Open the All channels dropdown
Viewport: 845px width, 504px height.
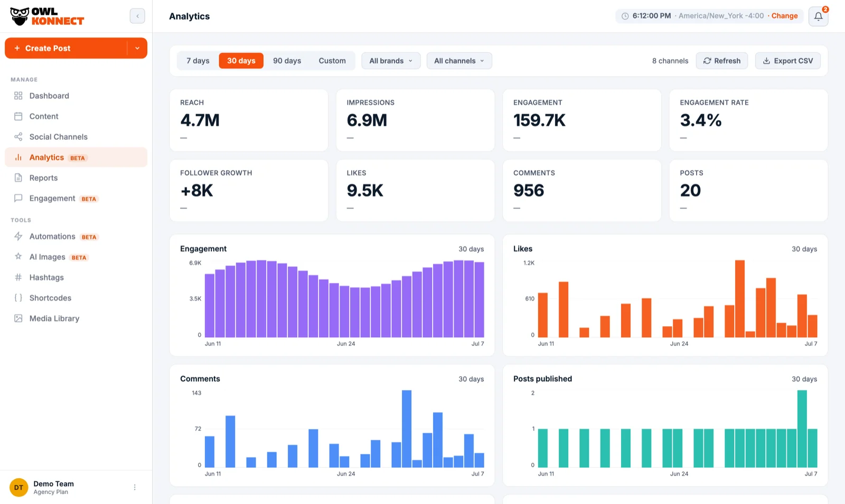[459, 61]
